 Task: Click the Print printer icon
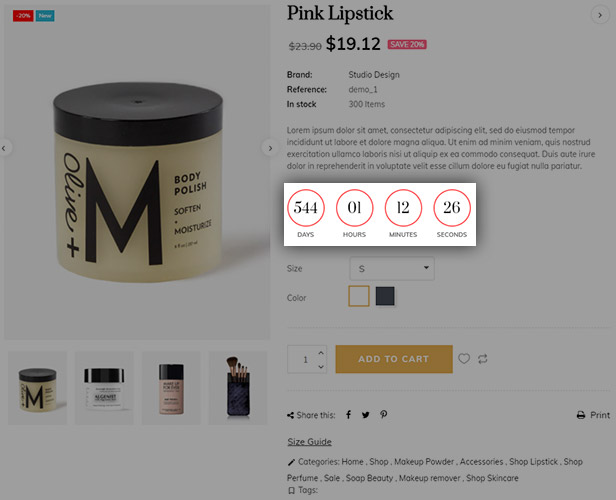(x=581, y=415)
